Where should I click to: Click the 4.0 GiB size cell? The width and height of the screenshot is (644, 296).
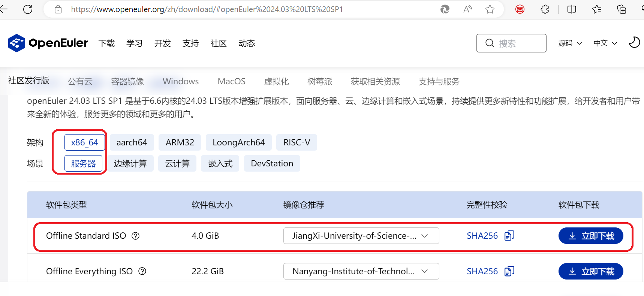[205, 236]
